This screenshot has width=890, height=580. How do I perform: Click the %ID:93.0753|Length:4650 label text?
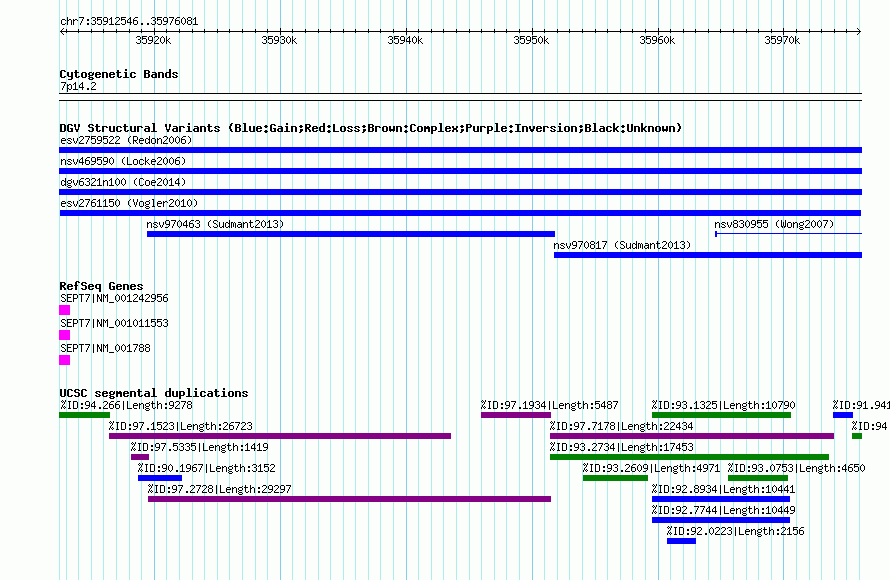(797, 468)
